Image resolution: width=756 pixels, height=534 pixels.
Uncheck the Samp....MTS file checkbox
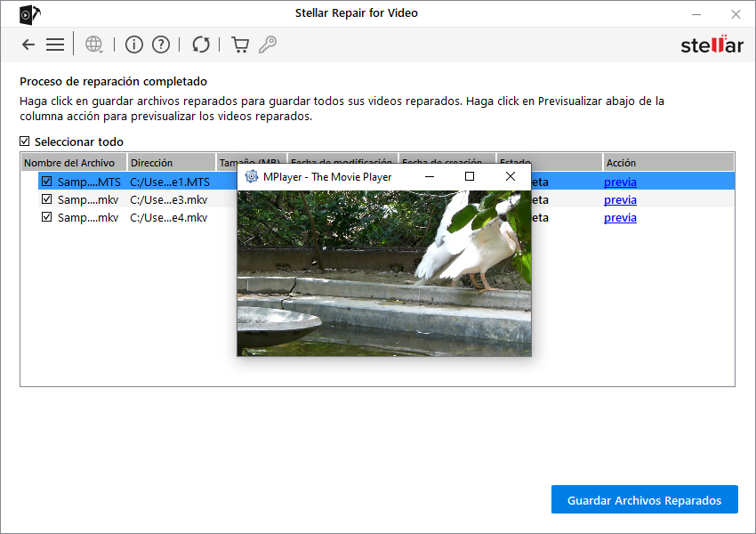pyautogui.click(x=47, y=182)
